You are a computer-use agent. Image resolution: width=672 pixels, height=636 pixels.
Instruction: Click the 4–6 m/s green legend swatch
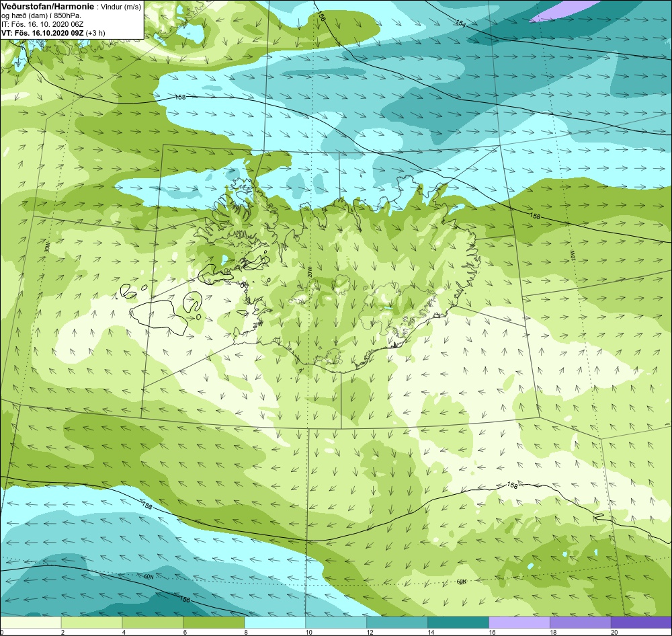(153, 622)
